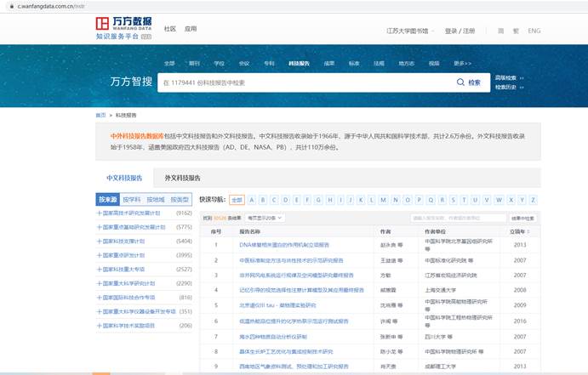588x375 pixels.
Task: Focus the 万方智搜 search input field
Action: coord(304,82)
